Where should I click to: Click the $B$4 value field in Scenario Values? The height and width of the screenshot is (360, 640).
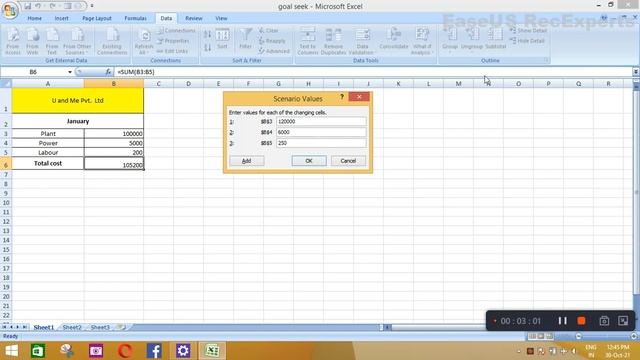click(x=321, y=132)
